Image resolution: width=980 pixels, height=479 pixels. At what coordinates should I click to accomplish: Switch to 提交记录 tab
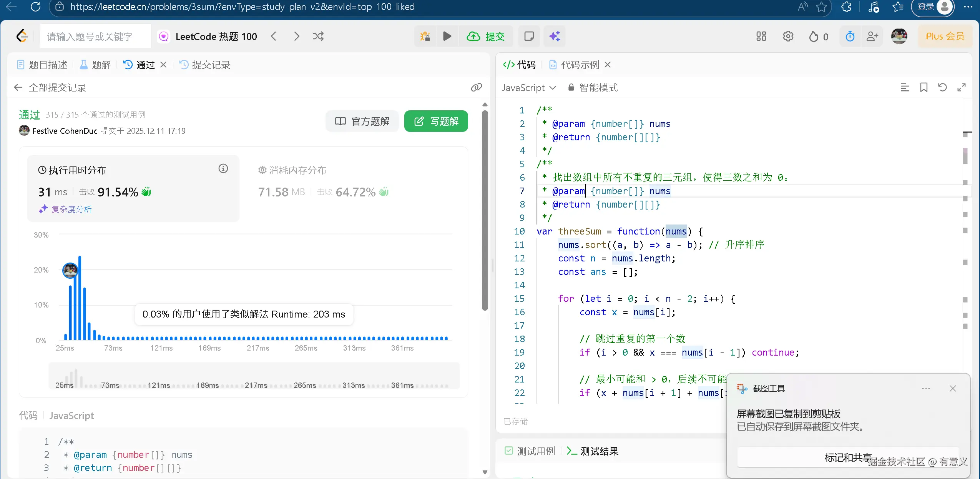205,65
